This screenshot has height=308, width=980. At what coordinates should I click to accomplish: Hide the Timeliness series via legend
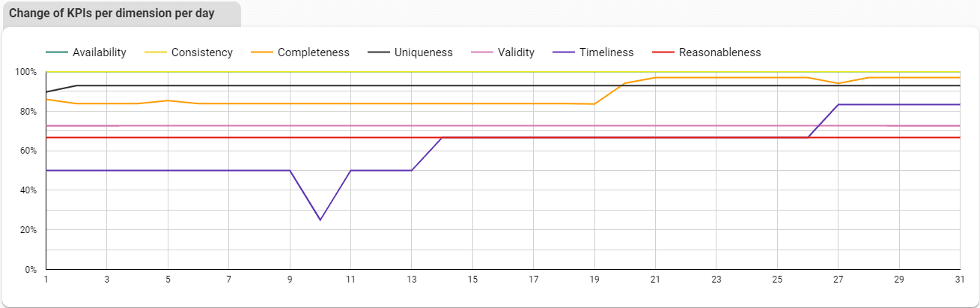pos(593,52)
